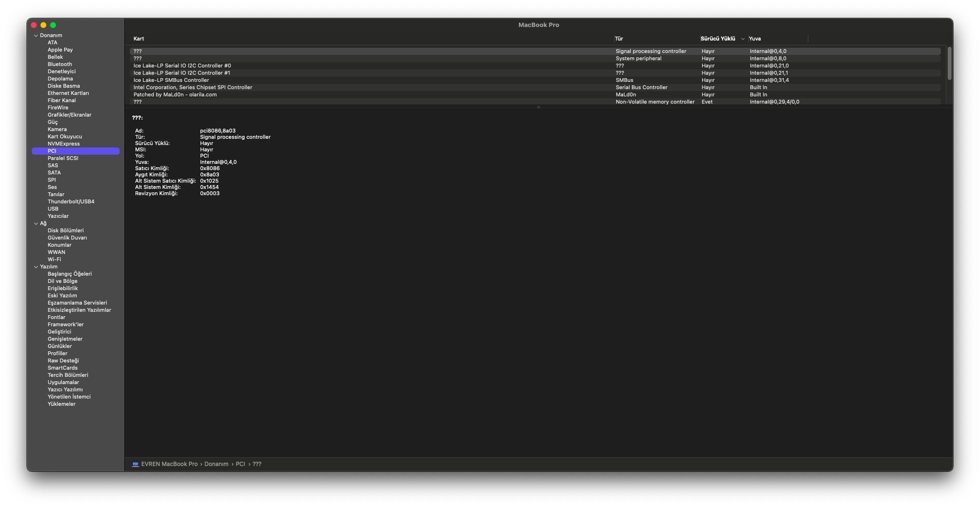Select the Patched by MaLd0n row

175,94
